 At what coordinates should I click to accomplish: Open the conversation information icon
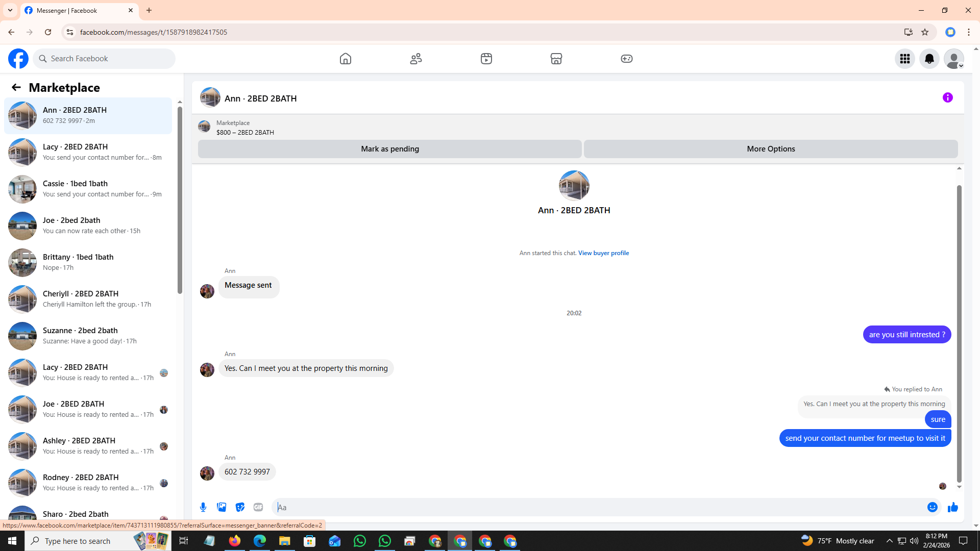click(x=947, y=97)
